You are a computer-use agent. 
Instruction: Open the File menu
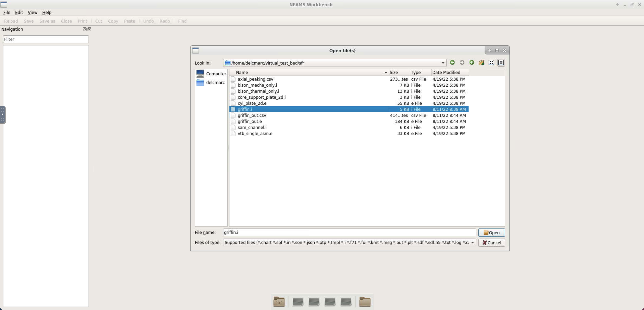click(7, 13)
